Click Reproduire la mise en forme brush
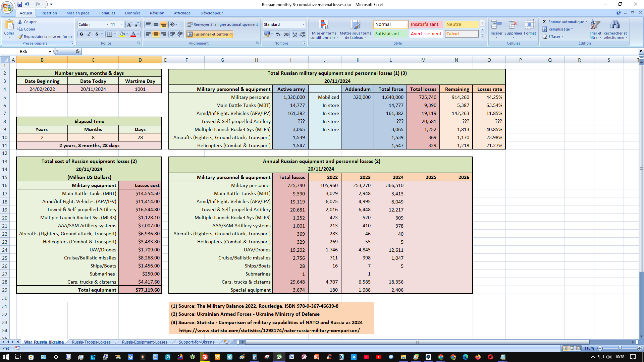 pos(20,37)
